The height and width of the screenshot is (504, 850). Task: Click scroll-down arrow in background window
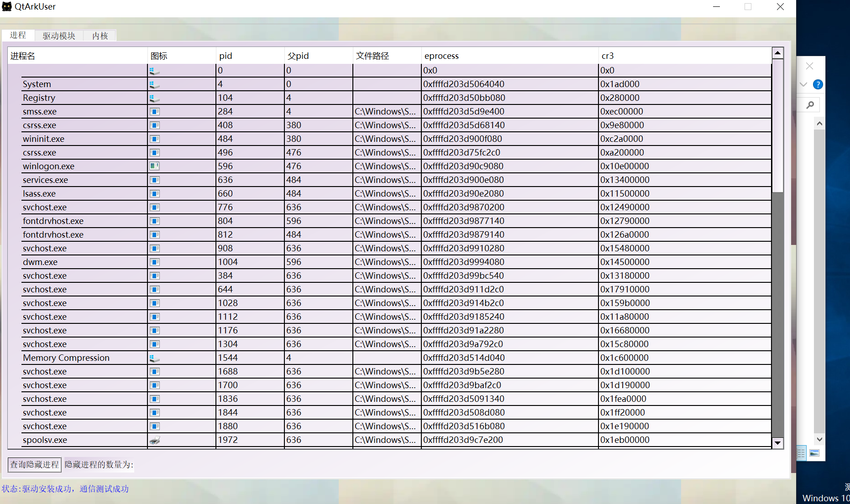(819, 439)
